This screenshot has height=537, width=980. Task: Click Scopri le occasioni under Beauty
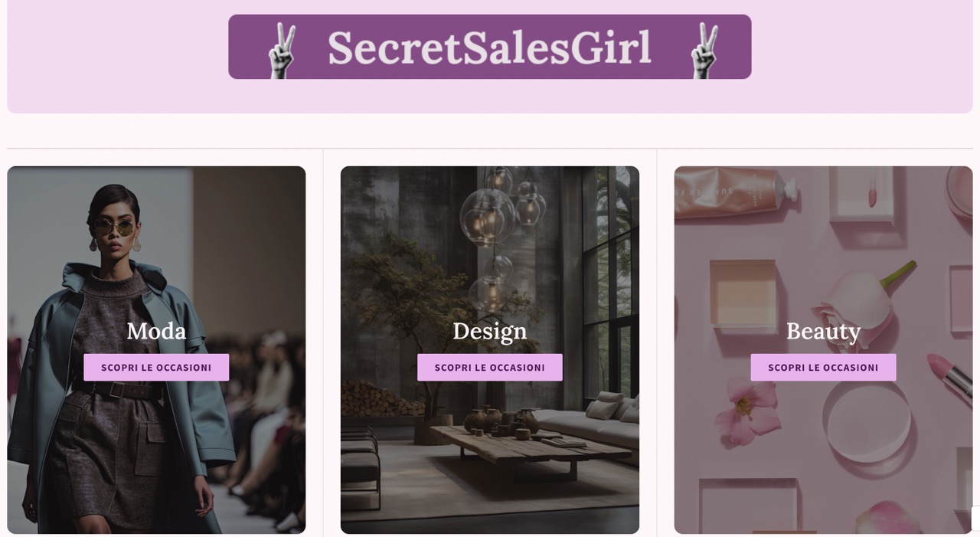(x=823, y=368)
